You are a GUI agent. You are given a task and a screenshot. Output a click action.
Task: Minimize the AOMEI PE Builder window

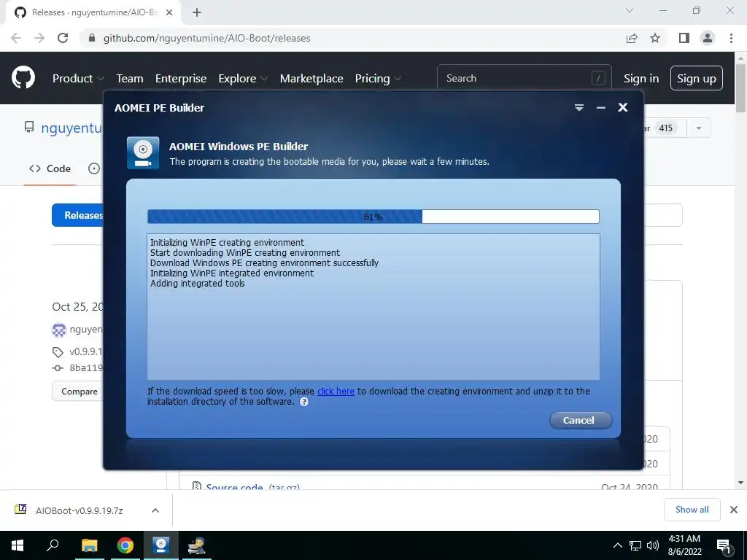pyautogui.click(x=601, y=108)
